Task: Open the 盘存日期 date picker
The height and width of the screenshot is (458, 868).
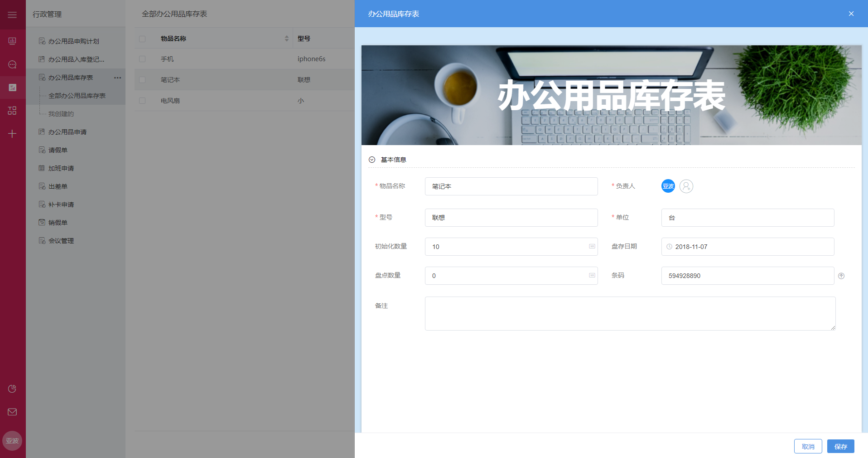Action: [x=747, y=247]
